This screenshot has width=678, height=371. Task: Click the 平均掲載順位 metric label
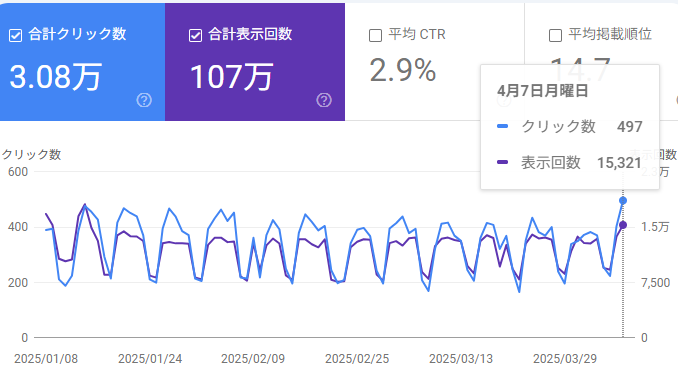610,34
